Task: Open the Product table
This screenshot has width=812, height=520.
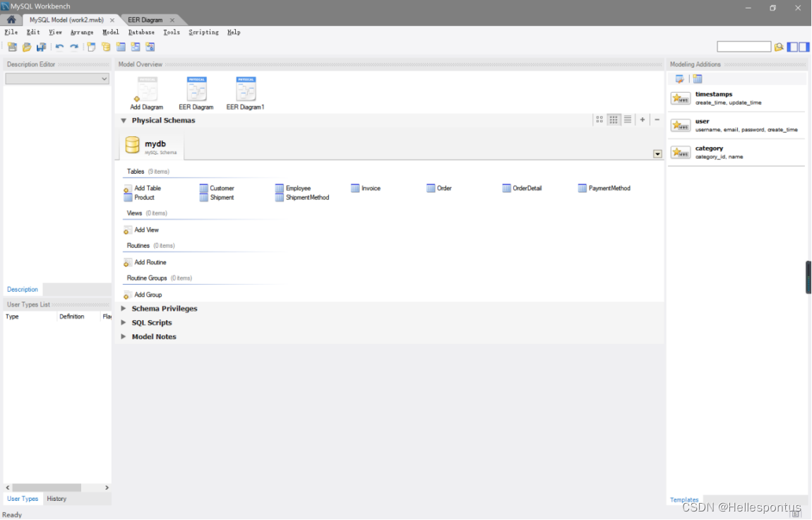Action: tap(139, 197)
